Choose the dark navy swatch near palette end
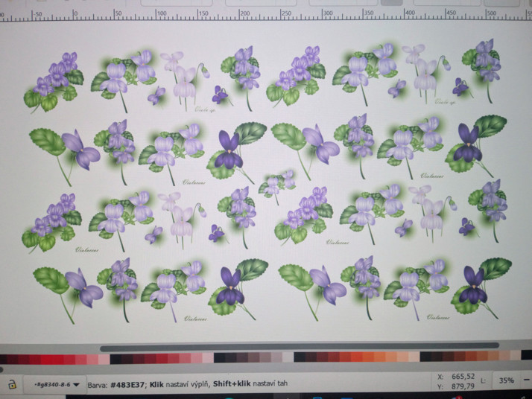This screenshot has width=532, height=399. [525, 358]
